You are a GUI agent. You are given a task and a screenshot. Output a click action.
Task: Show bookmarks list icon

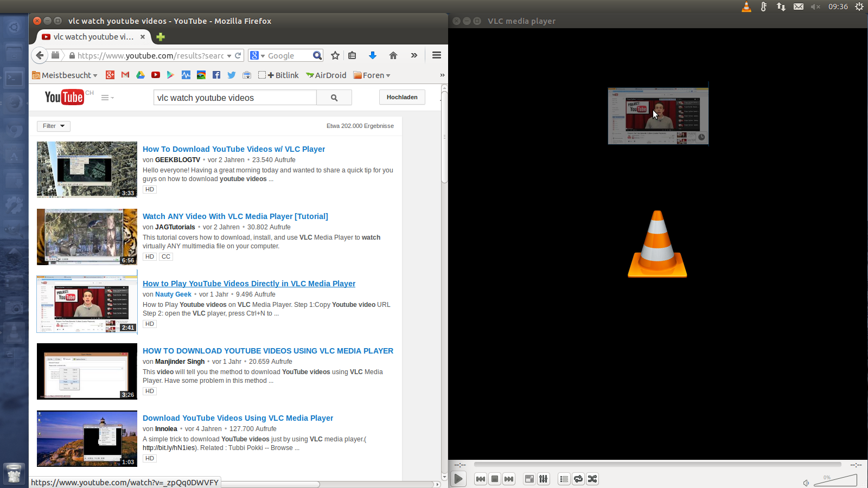[x=352, y=55]
